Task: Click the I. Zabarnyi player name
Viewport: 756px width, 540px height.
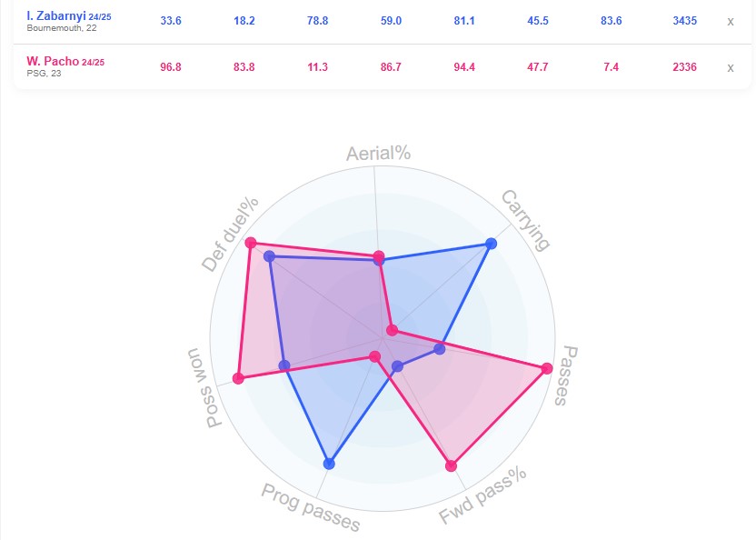Action: point(56,15)
